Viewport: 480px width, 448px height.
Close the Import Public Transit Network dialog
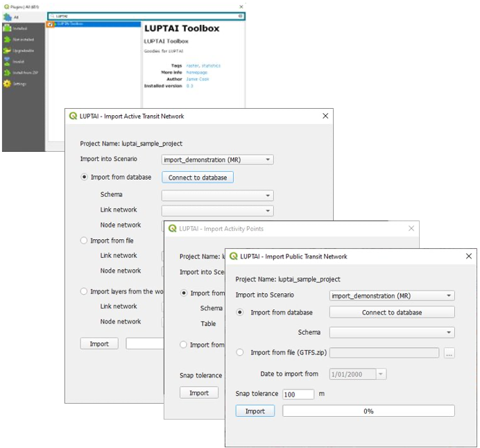469,256
